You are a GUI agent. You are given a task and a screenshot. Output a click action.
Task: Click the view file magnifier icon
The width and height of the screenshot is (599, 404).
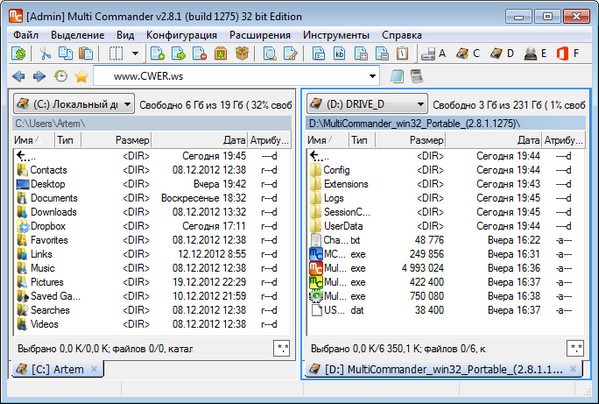coord(270,53)
